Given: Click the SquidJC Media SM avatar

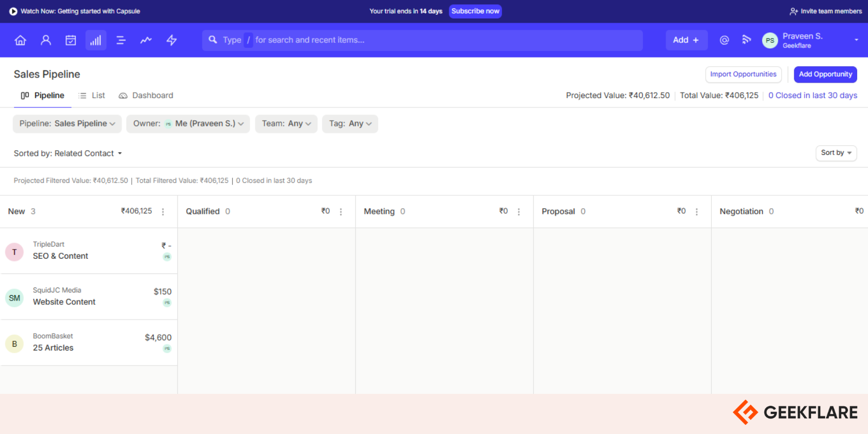Looking at the screenshot, I should click(14, 298).
